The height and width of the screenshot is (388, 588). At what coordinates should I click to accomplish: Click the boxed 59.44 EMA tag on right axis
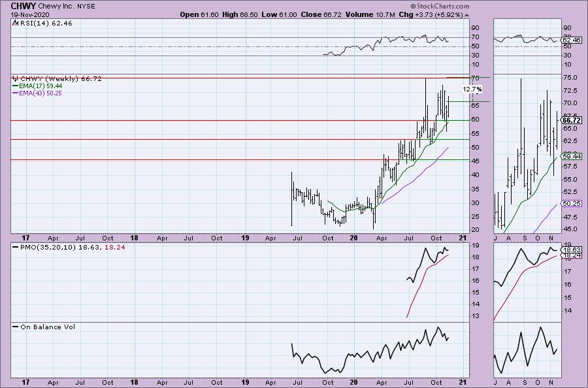click(x=572, y=156)
